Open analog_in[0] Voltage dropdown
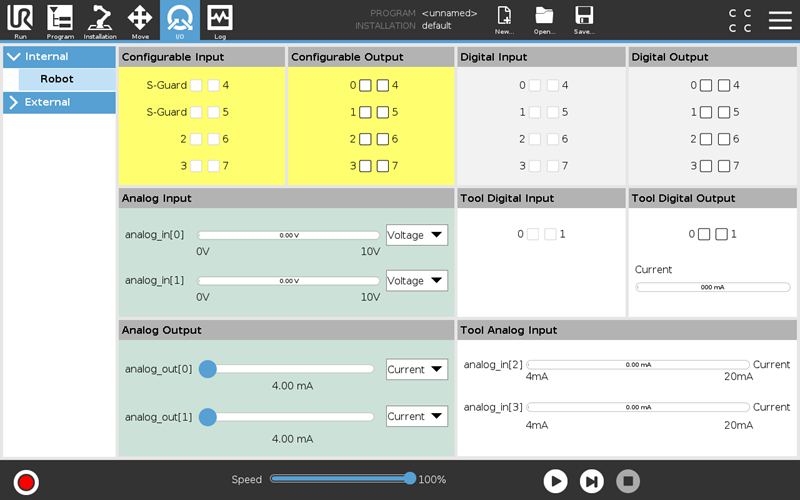800x500 pixels. point(417,235)
